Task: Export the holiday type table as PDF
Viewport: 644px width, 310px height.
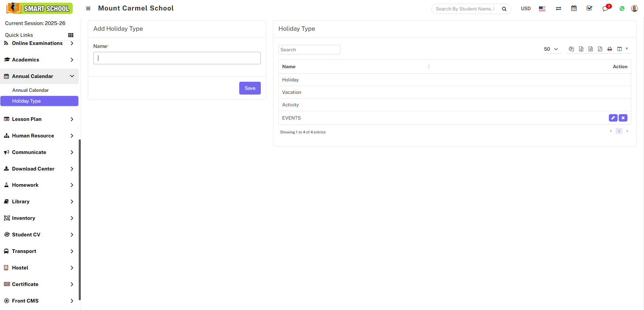Action: [x=600, y=49]
